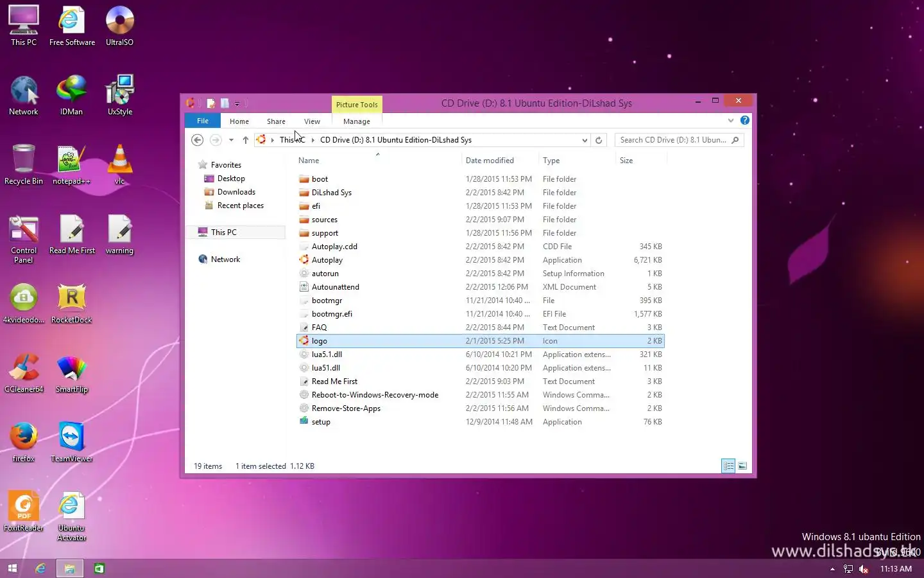Open the Network desktop icon
Image resolution: width=924 pixels, height=578 pixels.
tap(24, 95)
